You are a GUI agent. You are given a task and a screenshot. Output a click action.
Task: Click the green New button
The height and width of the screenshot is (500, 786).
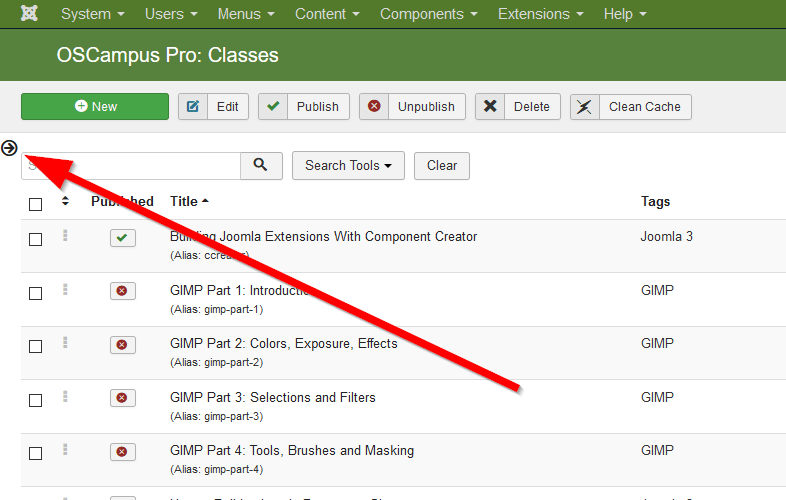(x=95, y=106)
